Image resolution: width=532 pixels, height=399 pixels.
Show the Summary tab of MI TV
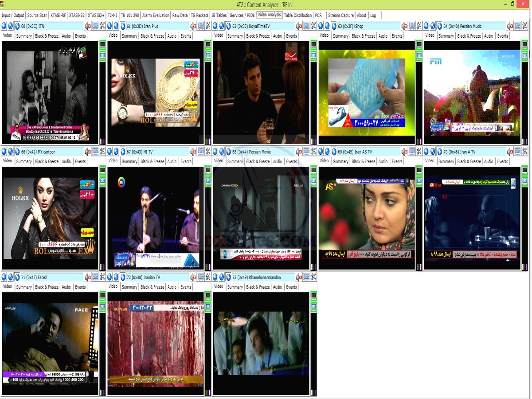tap(129, 161)
